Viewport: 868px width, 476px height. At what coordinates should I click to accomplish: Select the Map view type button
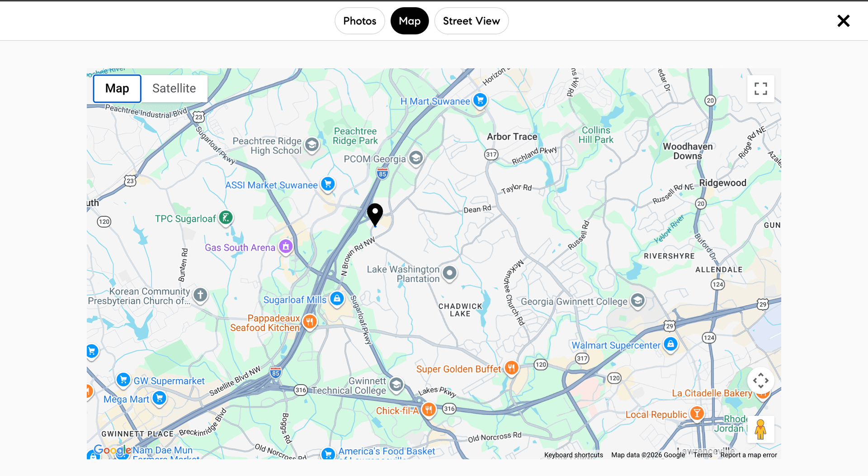[x=117, y=88]
